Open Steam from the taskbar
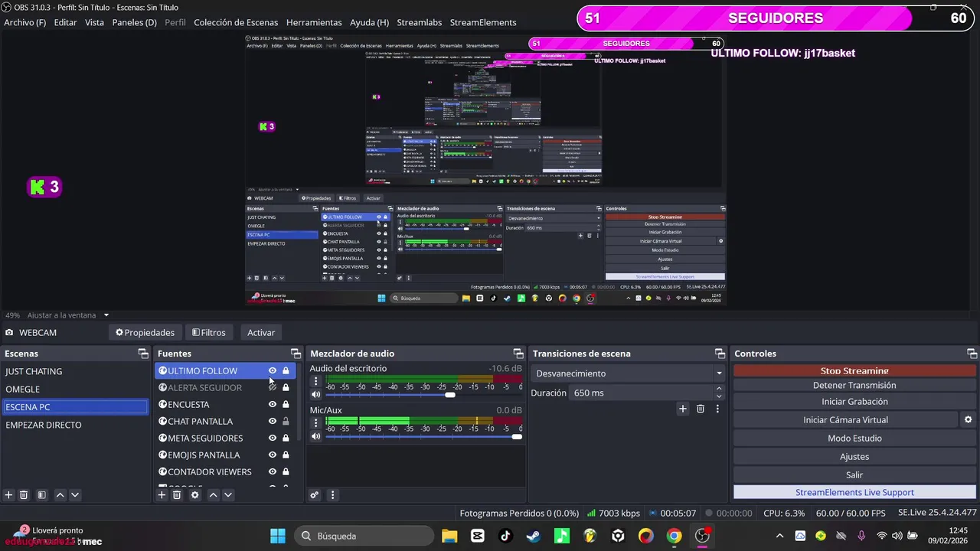Viewport: 980px width, 551px height. click(x=534, y=536)
